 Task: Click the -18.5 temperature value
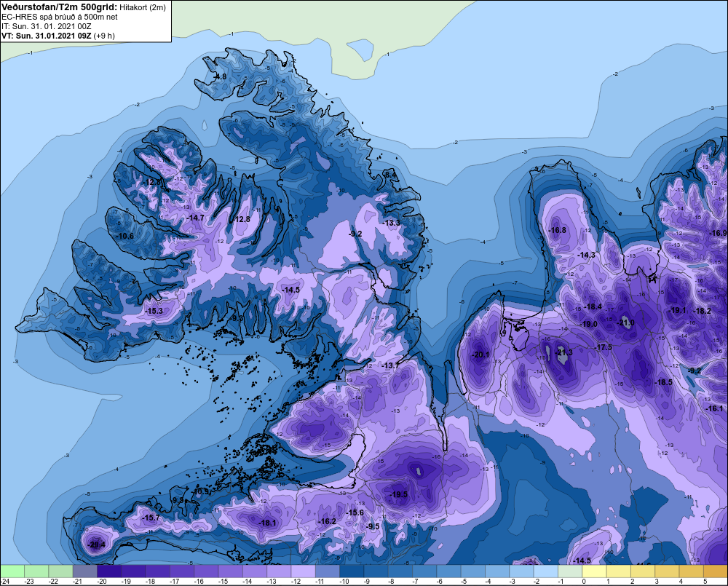(663, 382)
